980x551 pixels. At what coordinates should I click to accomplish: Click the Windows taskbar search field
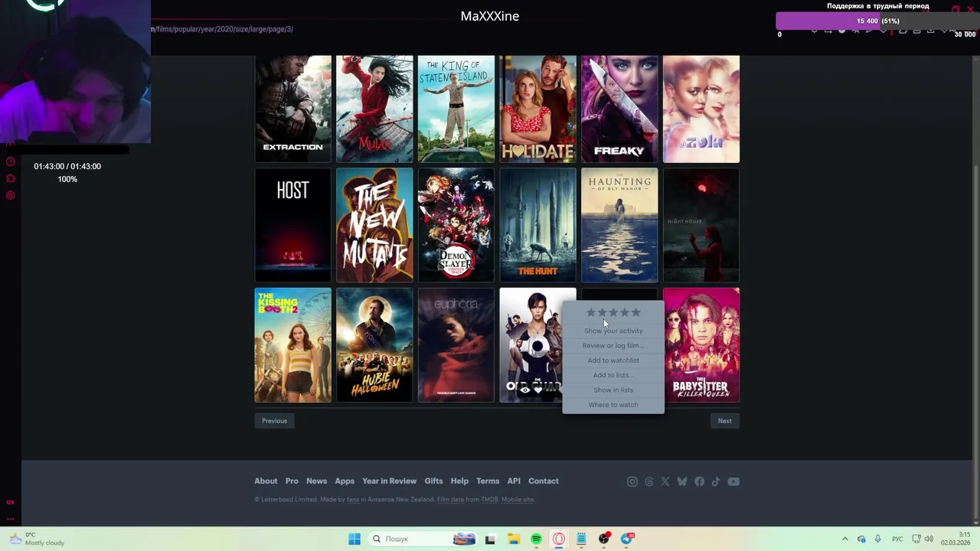pyautogui.click(x=423, y=539)
